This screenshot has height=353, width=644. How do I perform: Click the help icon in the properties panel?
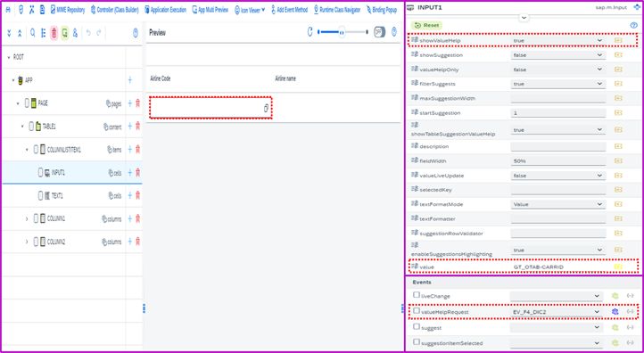[633, 26]
